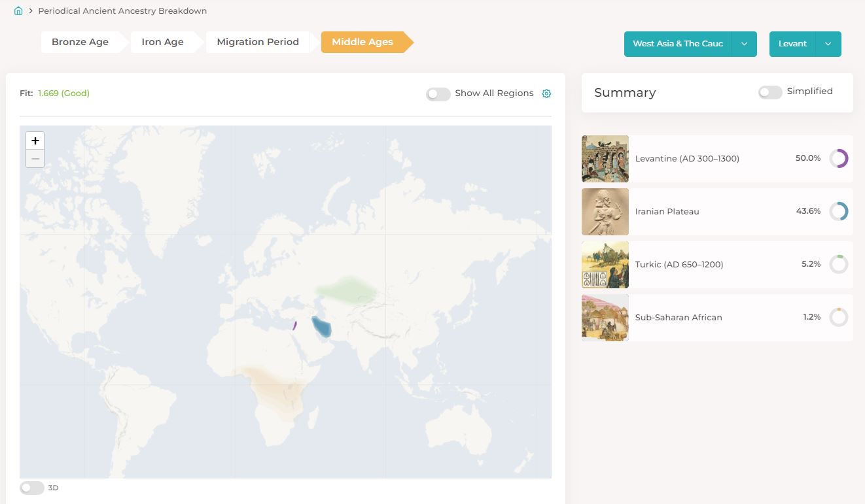The width and height of the screenshot is (865, 504).
Task: Select the Turkic (AD 650–1200) label
Action: pyautogui.click(x=679, y=265)
